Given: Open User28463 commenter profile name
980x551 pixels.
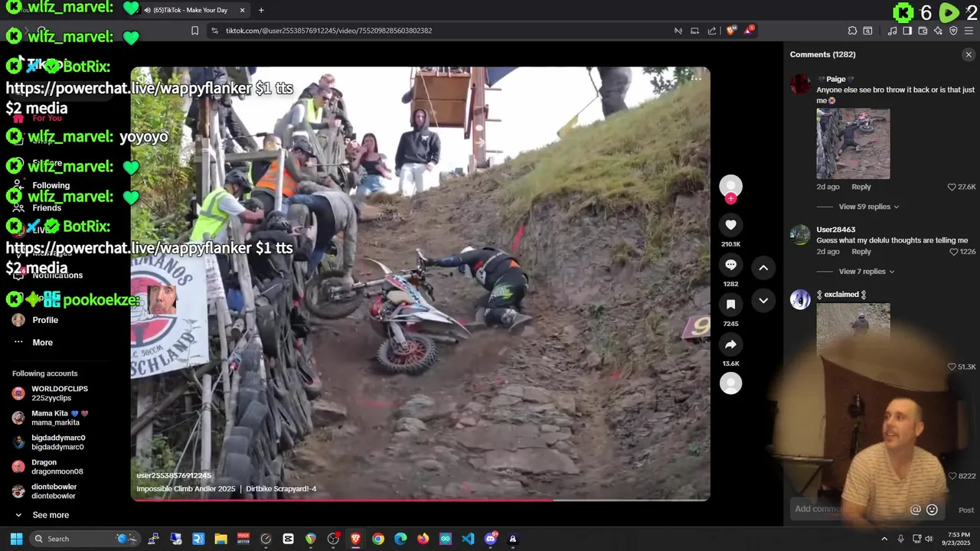Looking at the screenshot, I should 835,230.
